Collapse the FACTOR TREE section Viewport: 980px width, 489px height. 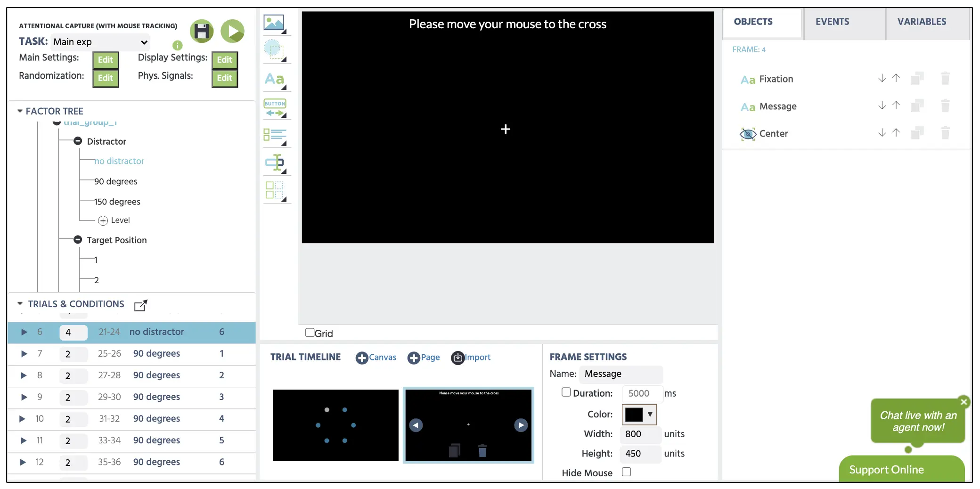[x=20, y=111]
